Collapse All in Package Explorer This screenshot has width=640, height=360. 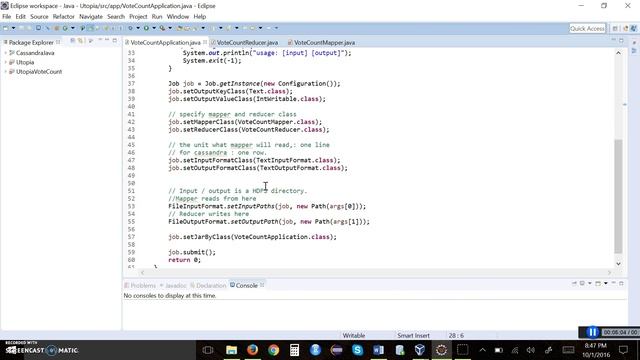[x=73, y=40]
